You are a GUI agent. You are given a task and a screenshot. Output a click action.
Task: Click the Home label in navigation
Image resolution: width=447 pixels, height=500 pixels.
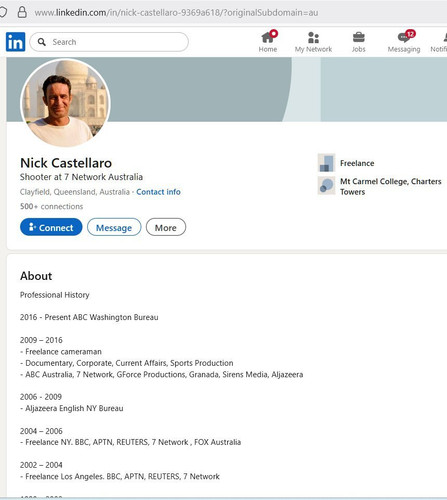click(x=268, y=49)
